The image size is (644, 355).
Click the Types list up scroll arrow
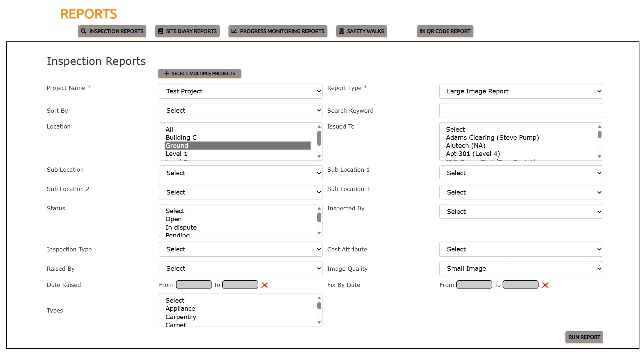[x=319, y=298]
